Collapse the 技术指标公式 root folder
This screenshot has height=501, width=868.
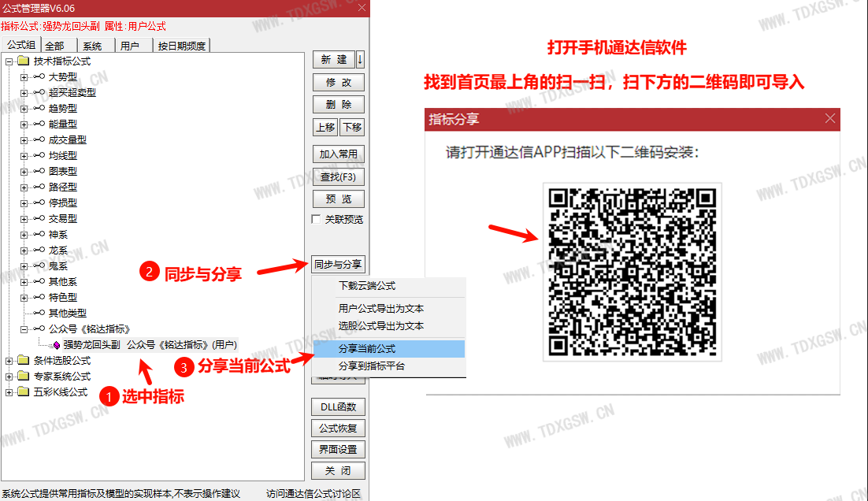[9, 61]
